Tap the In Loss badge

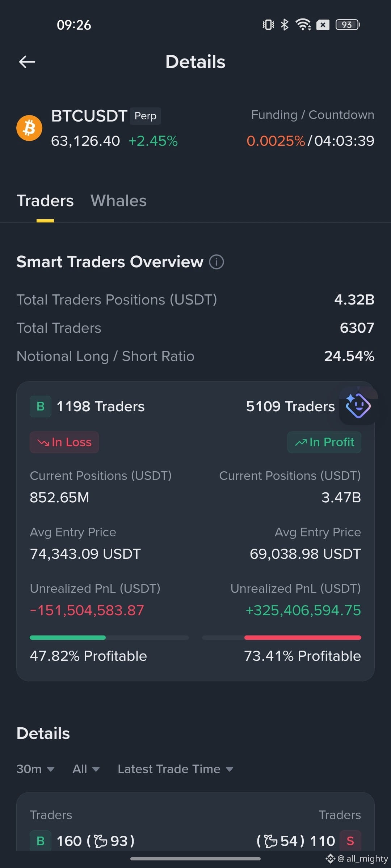(x=64, y=442)
